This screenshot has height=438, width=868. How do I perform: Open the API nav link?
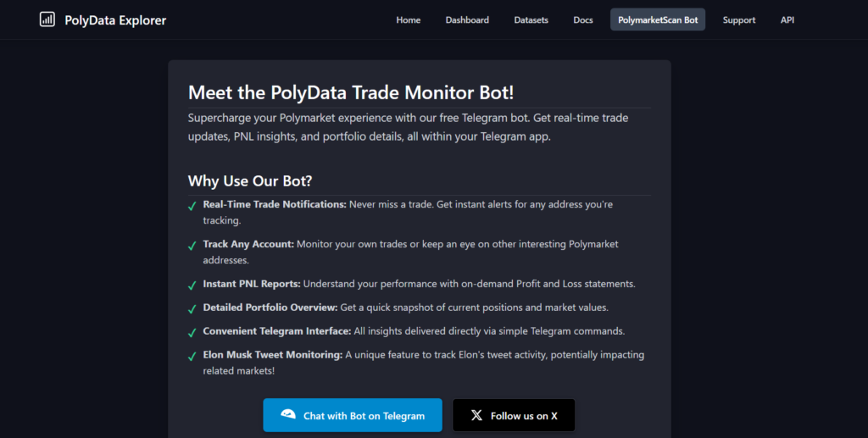(787, 20)
